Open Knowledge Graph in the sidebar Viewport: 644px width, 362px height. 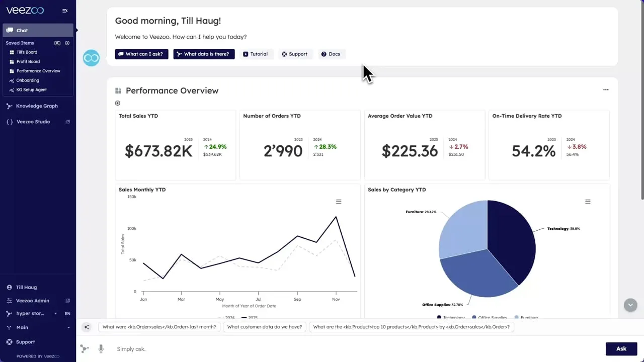point(36,106)
